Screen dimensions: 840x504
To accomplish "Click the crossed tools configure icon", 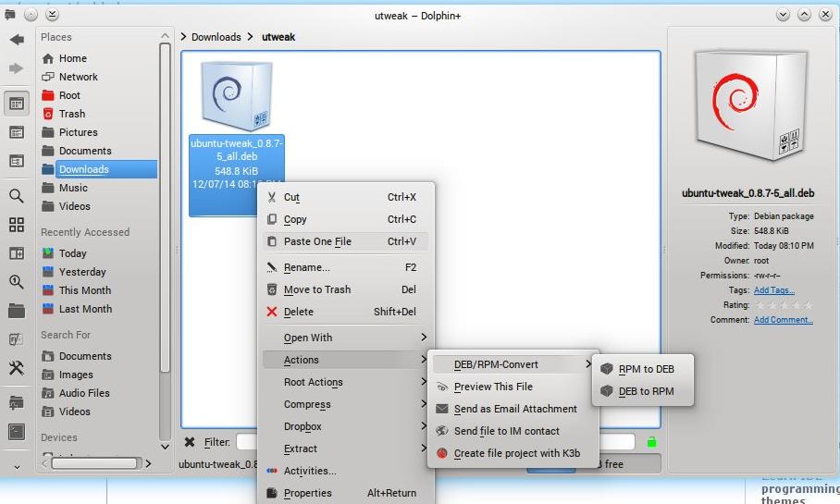I will click(x=17, y=368).
